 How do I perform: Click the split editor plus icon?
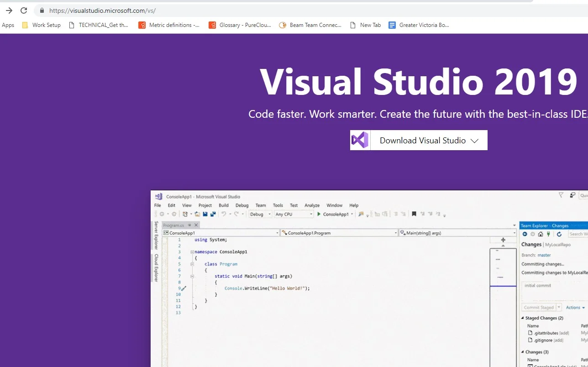click(x=503, y=240)
